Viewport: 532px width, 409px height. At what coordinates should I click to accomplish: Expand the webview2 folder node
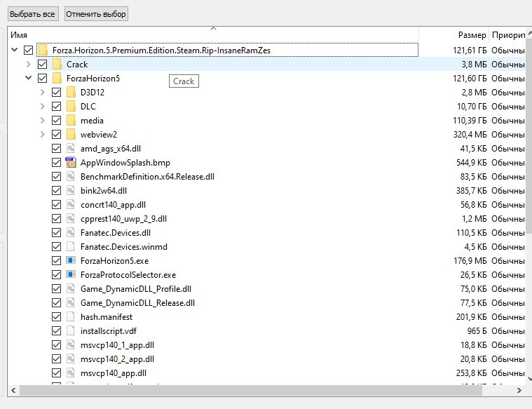click(x=42, y=135)
